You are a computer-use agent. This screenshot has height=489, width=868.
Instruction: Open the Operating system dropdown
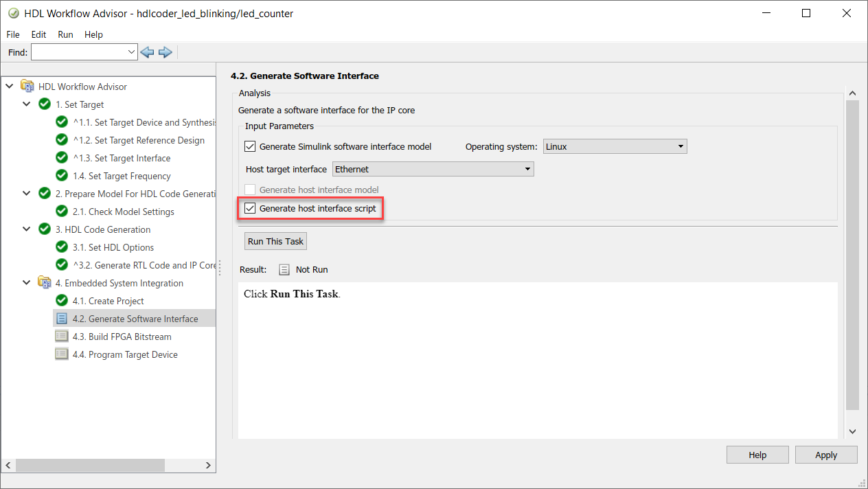click(x=615, y=146)
